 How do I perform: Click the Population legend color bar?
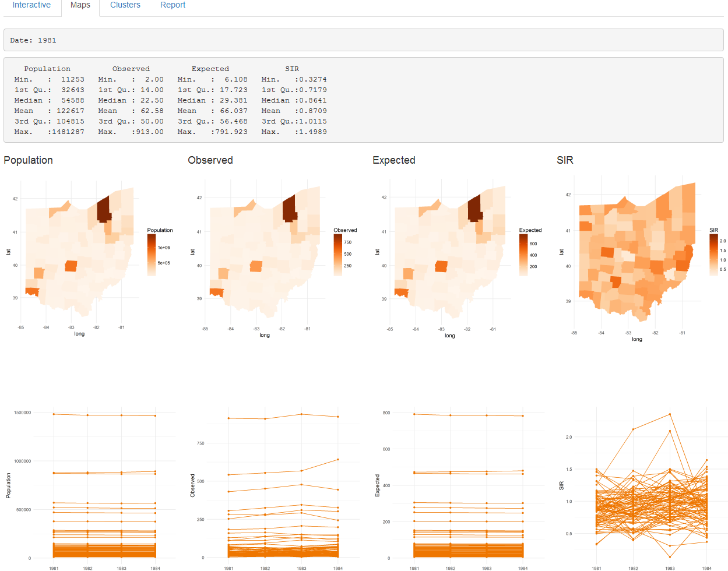(152, 255)
